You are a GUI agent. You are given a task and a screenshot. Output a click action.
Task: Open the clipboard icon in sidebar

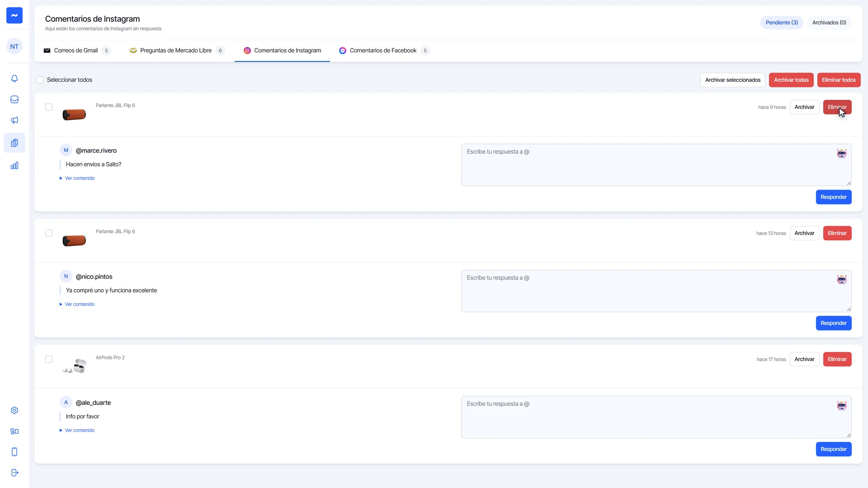[x=14, y=143]
